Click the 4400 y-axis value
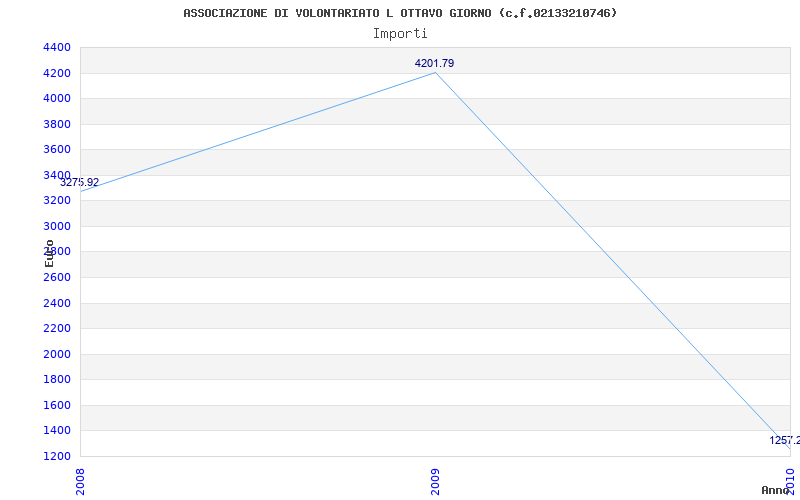 pos(57,47)
